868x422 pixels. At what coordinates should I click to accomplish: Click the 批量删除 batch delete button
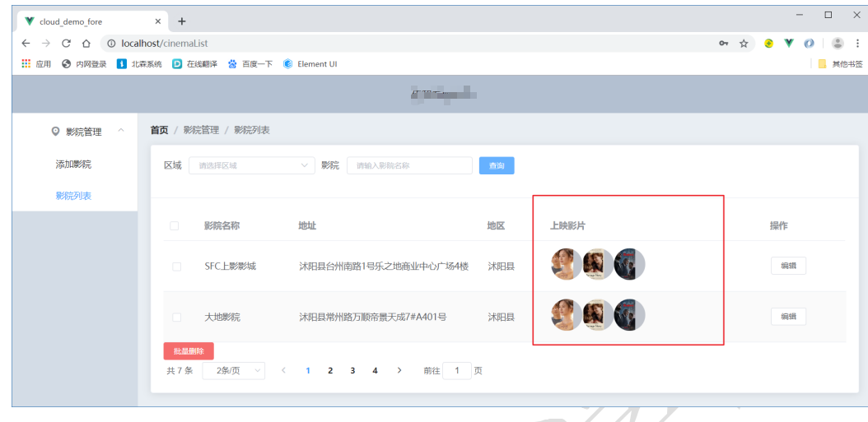coord(189,351)
